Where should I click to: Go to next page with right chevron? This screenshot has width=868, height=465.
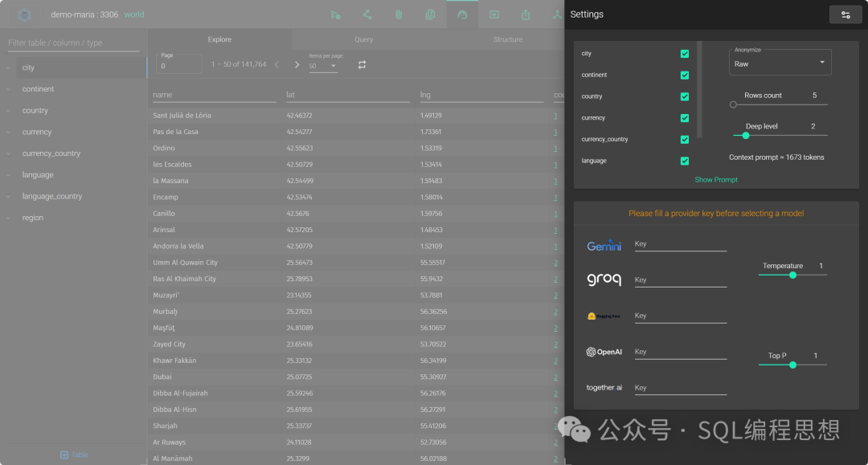coord(297,65)
